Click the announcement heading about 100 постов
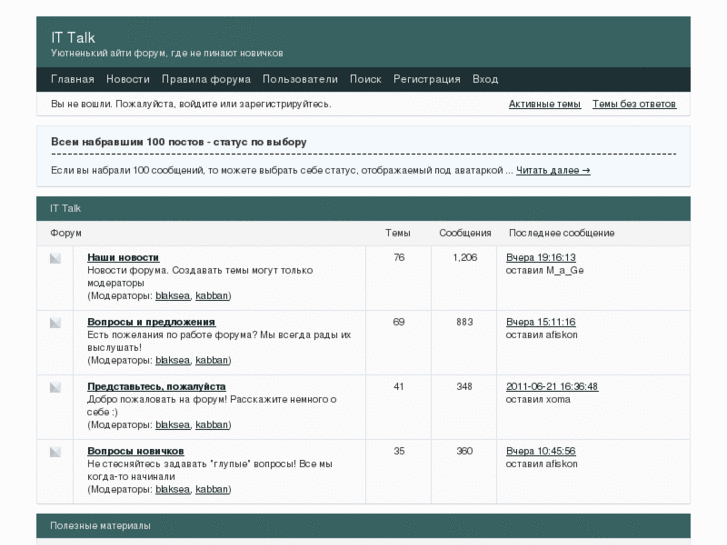Viewport: 727px width, 545px height. [x=179, y=142]
